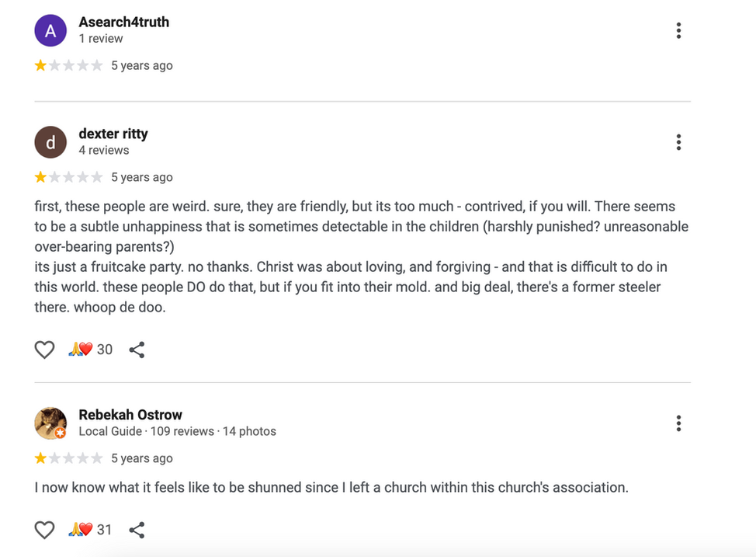Click Asearch4truth purple avatar icon
Image resolution: width=756 pixels, height=557 pixels.
(x=50, y=31)
